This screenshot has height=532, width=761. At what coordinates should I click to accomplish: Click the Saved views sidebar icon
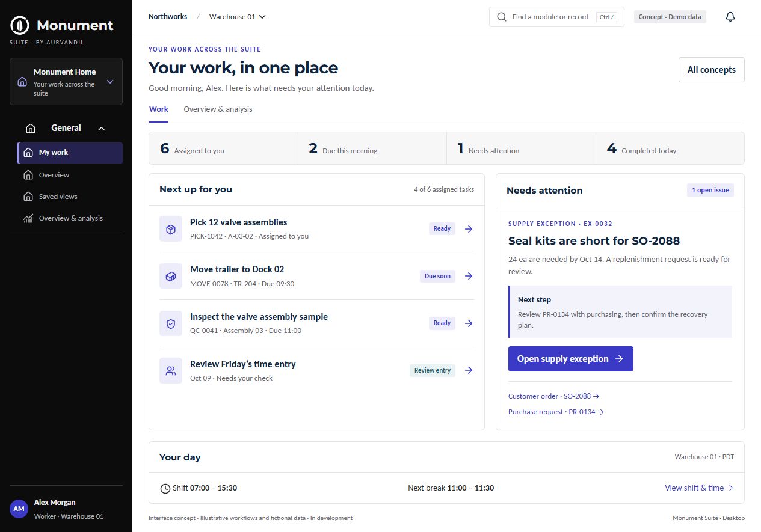tap(28, 197)
